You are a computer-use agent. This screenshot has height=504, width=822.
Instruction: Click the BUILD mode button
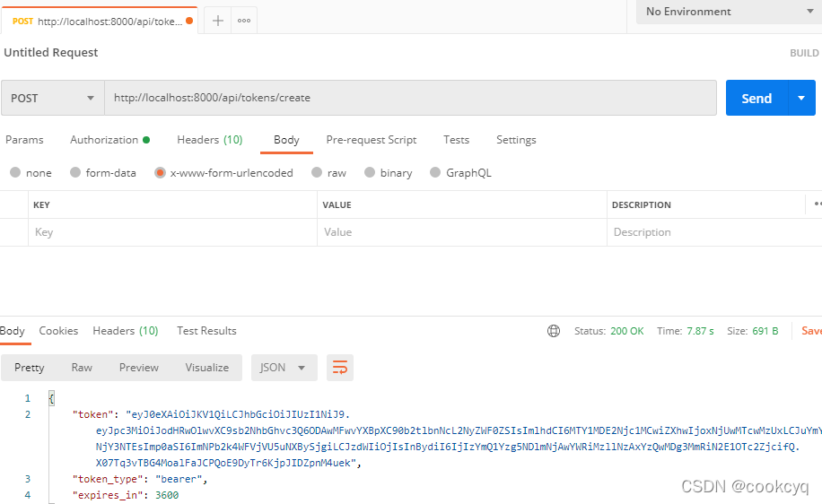tap(804, 53)
